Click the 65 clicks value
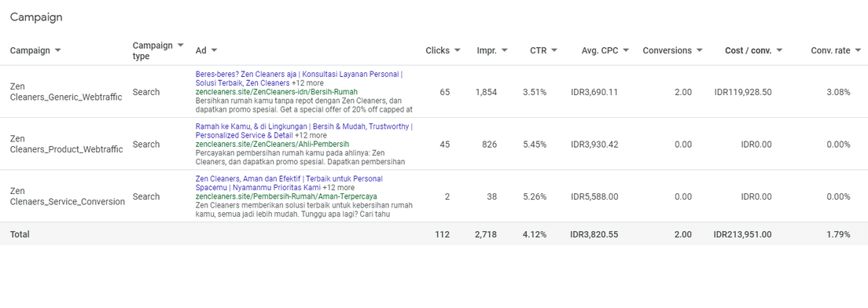This screenshot has height=308, width=868. tap(445, 92)
